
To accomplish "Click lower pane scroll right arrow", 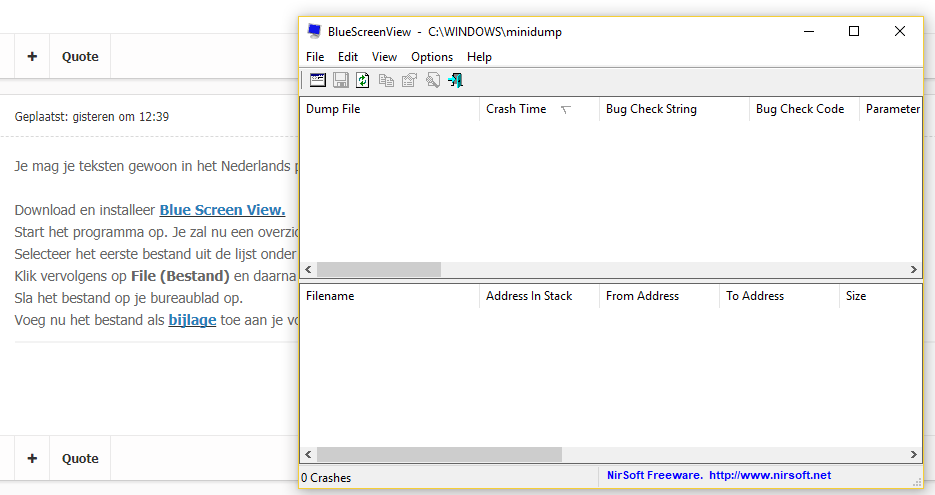I will (914, 454).
